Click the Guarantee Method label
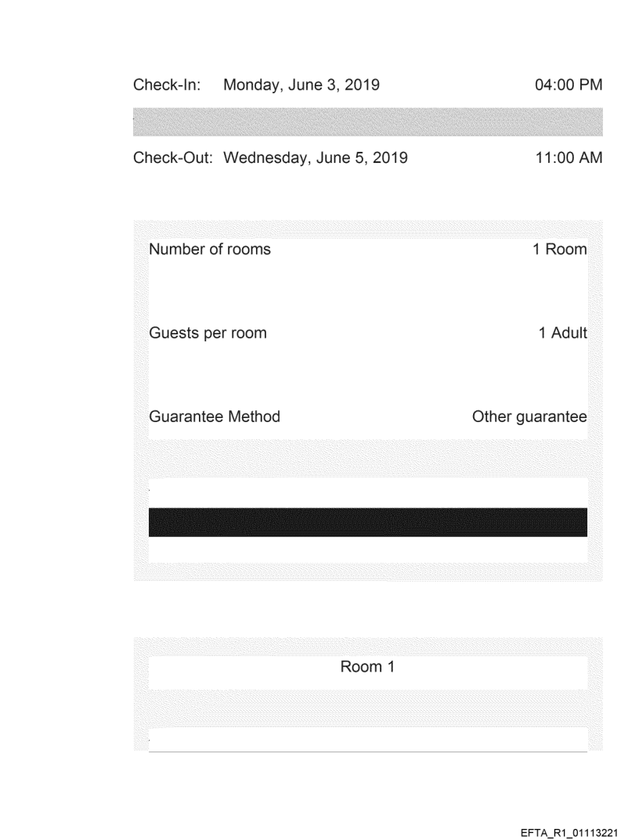This screenshot has height=840, width=639. click(215, 417)
